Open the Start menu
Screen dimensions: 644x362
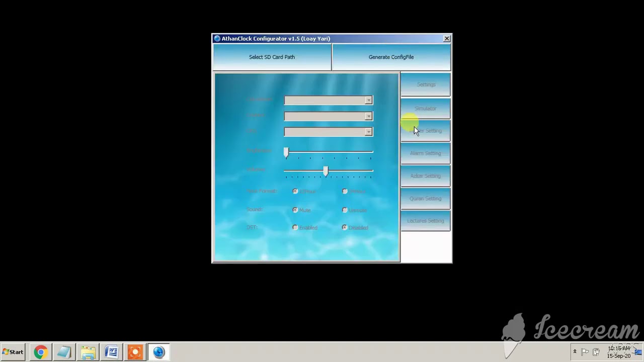[13, 352]
